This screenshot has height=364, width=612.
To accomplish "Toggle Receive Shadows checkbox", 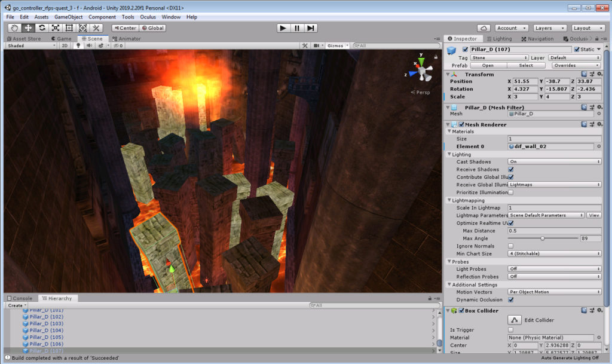I will (x=510, y=169).
